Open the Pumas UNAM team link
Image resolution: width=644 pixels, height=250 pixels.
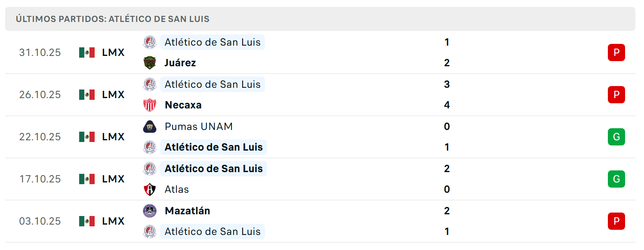point(199,127)
